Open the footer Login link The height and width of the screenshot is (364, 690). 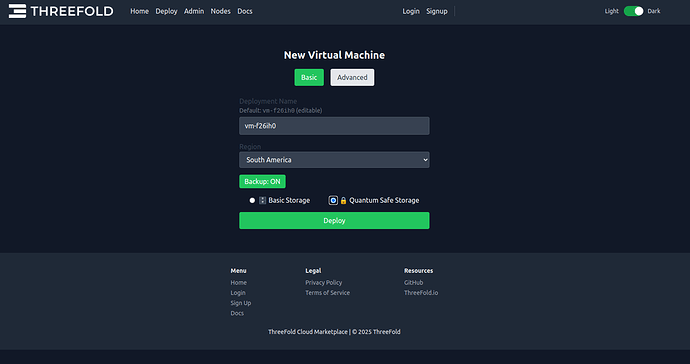click(x=238, y=293)
